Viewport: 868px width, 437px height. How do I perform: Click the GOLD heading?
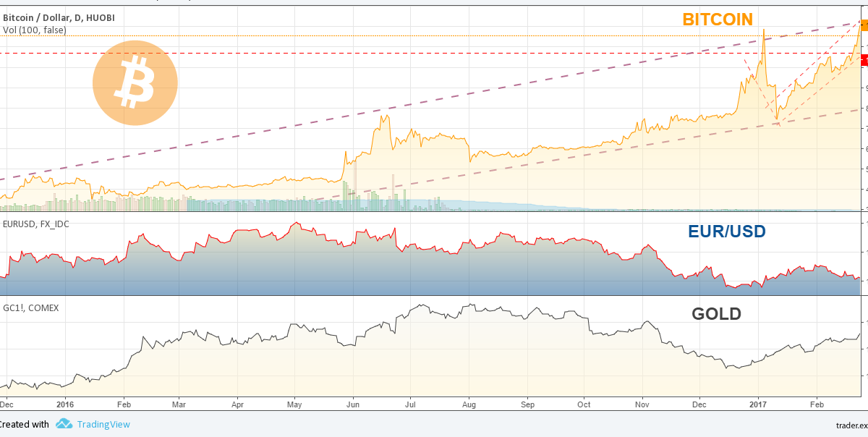(717, 314)
